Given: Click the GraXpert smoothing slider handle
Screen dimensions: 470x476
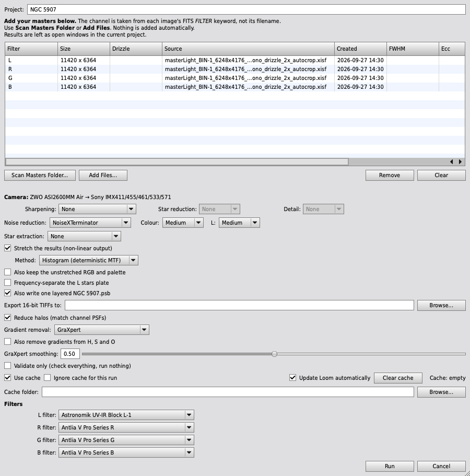Looking at the screenshot, I should pos(274,354).
